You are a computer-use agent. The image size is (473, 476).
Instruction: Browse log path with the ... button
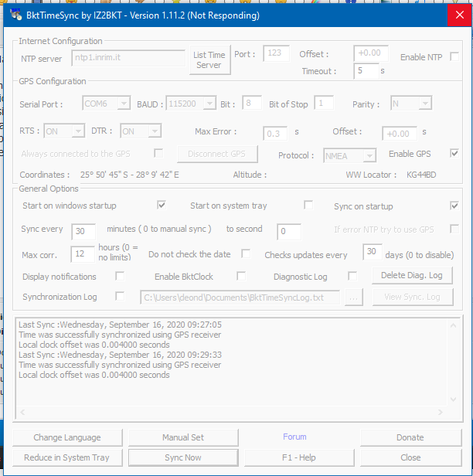point(354,297)
